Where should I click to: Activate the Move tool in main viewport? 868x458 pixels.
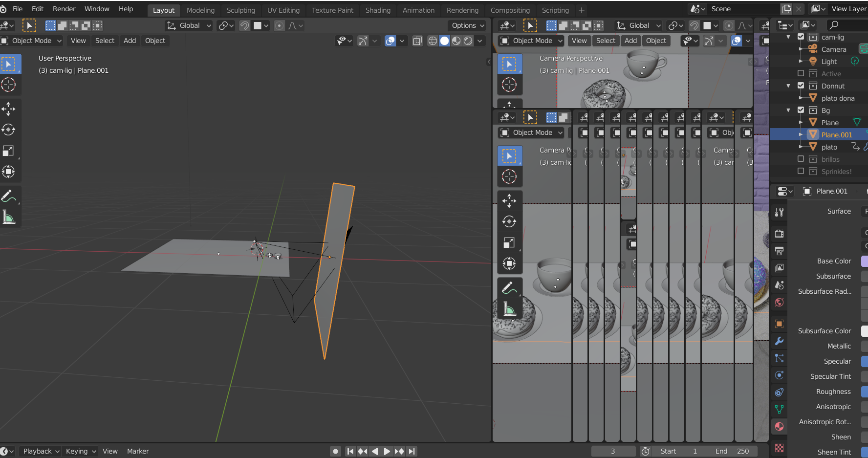[x=8, y=109]
